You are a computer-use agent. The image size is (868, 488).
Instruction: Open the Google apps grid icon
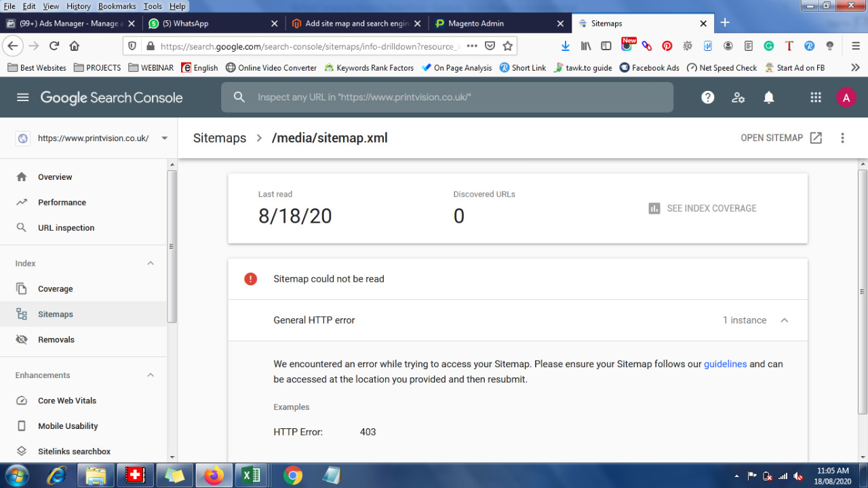[815, 97]
